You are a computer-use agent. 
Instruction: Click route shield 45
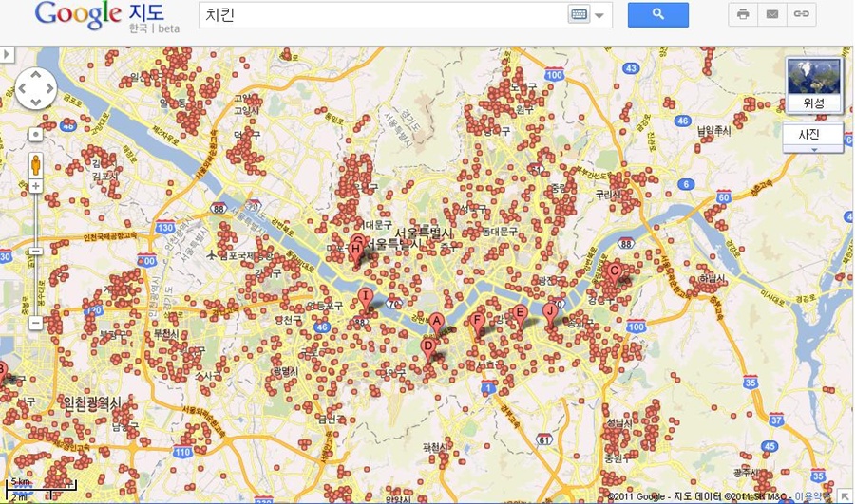[x=769, y=446]
